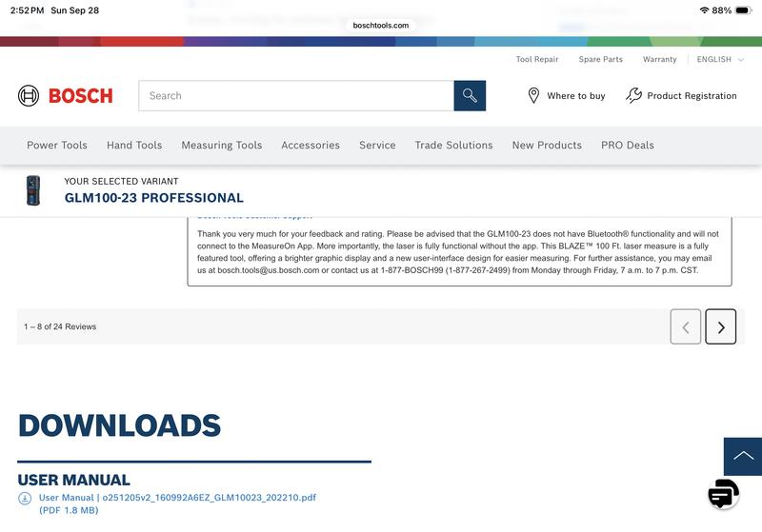Click the wrench Product Registration icon
This screenshot has width=762, height=532.
point(633,95)
